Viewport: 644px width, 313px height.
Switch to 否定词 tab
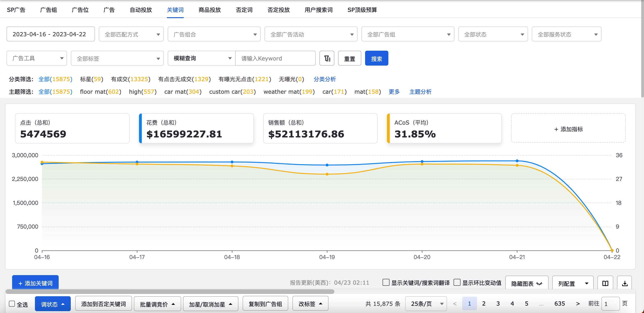pyautogui.click(x=244, y=10)
